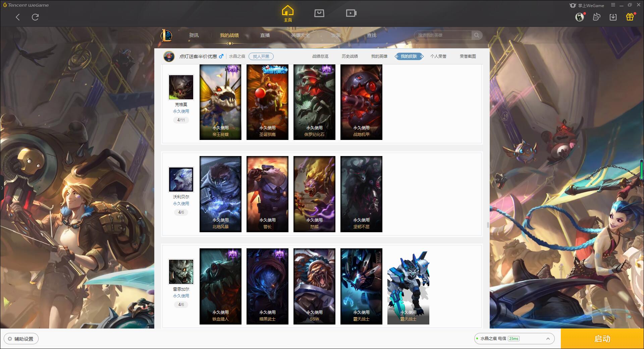Open the 怒熊 skin card
Image resolution: width=644 pixels, height=349 pixels.
(x=314, y=194)
